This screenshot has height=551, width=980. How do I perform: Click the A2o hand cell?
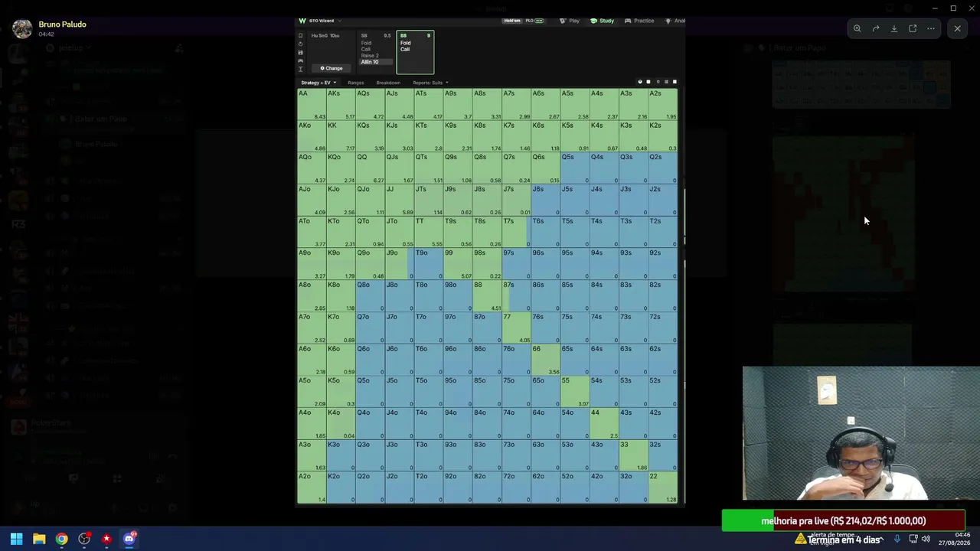pyautogui.click(x=312, y=487)
